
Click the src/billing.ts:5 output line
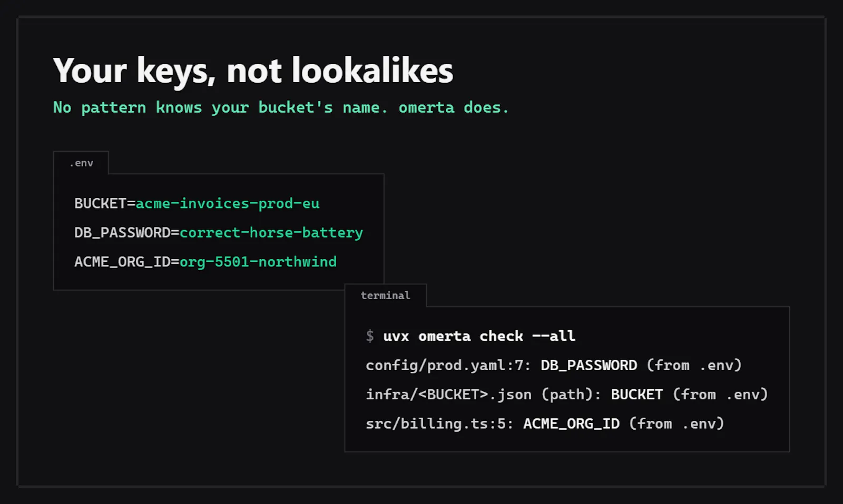tap(545, 423)
